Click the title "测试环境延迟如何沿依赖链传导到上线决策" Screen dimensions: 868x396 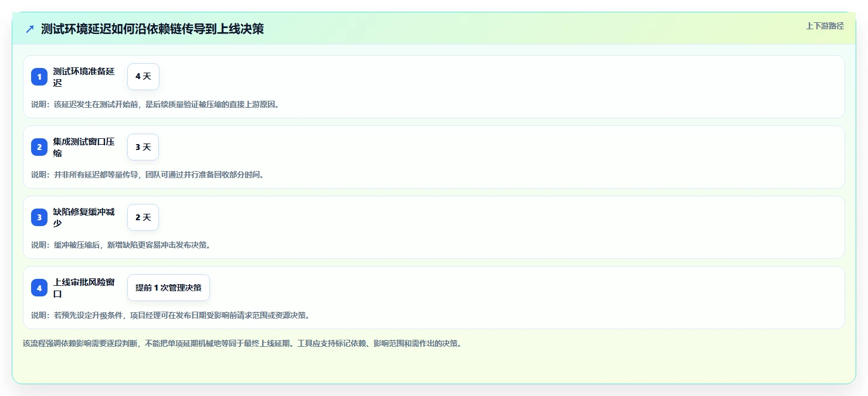point(152,29)
